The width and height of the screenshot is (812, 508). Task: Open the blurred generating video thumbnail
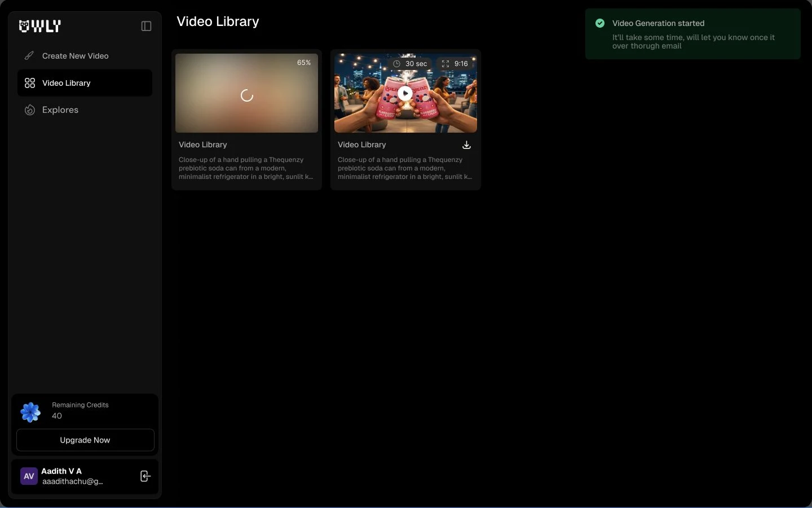246,93
